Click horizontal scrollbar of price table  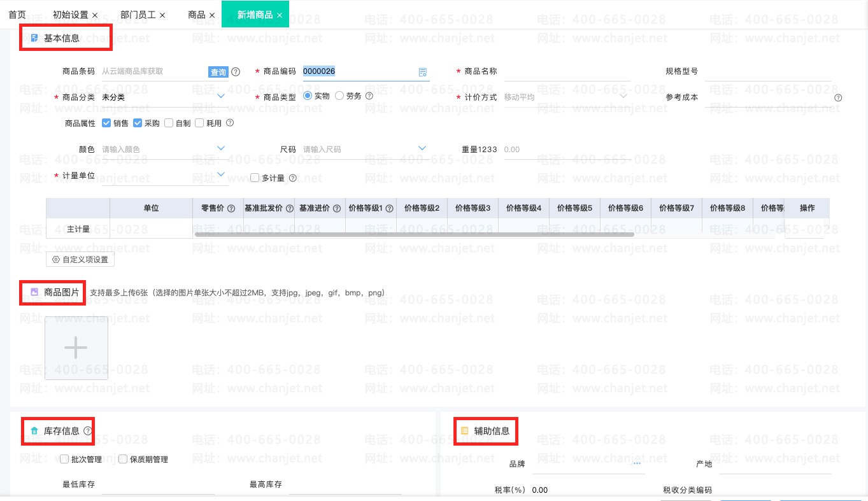[x=415, y=234]
